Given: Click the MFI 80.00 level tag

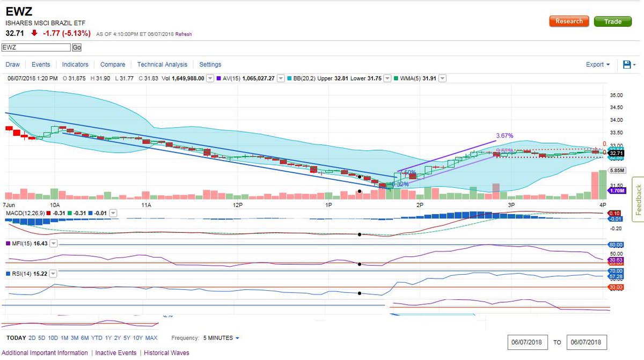Looking at the screenshot, I should (x=615, y=245).
